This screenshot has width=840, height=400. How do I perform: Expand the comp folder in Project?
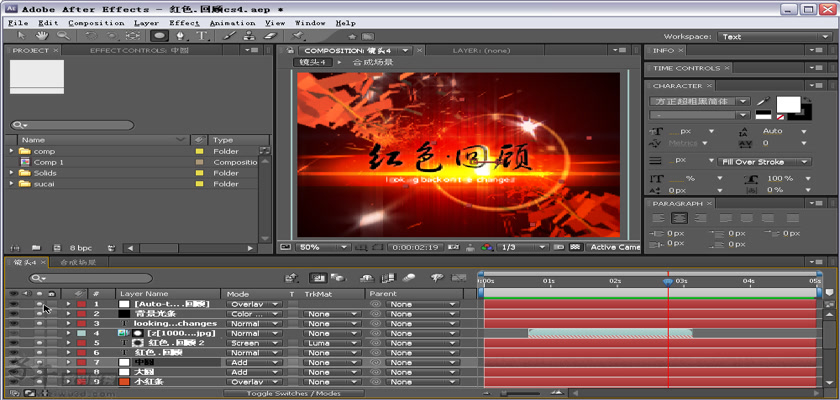tap(11, 151)
